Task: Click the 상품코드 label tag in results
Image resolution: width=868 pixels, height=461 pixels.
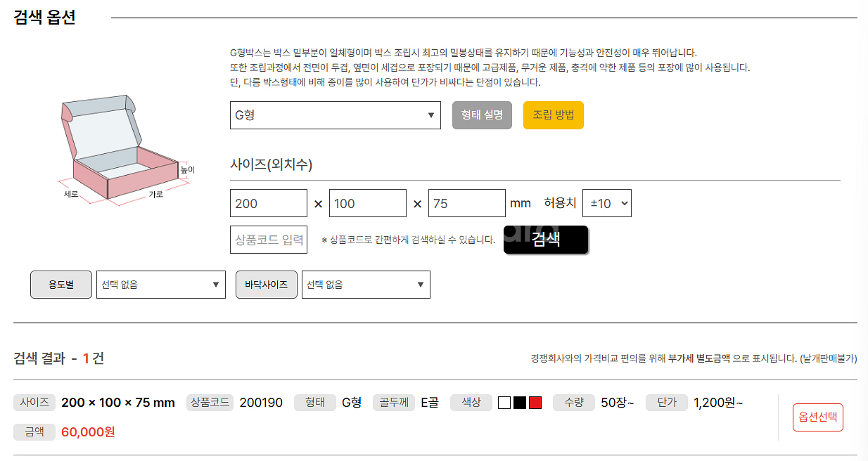Action: pos(210,403)
